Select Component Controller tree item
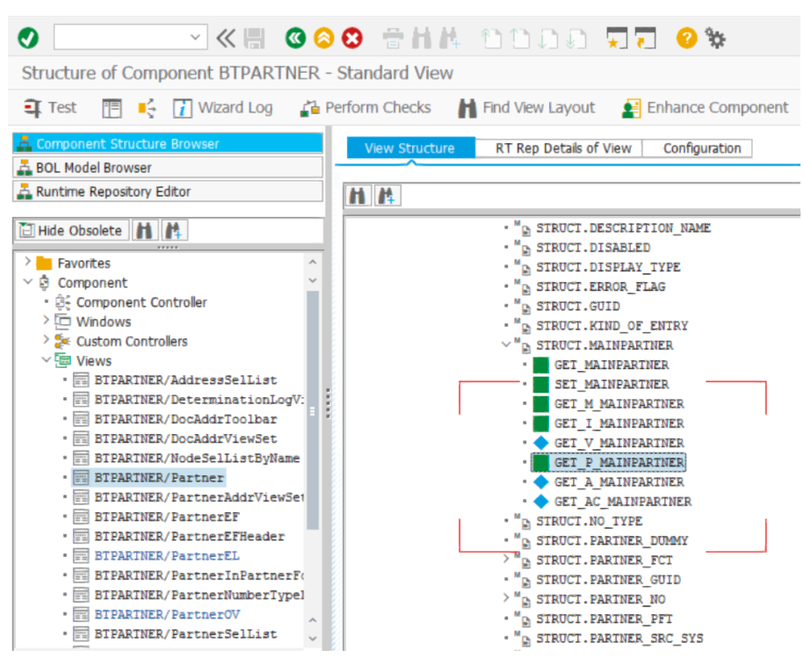804x672 pixels. coord(141,302)
